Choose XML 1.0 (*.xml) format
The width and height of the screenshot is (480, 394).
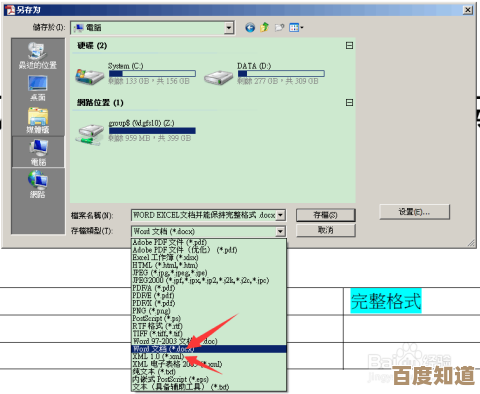(209, 356)
